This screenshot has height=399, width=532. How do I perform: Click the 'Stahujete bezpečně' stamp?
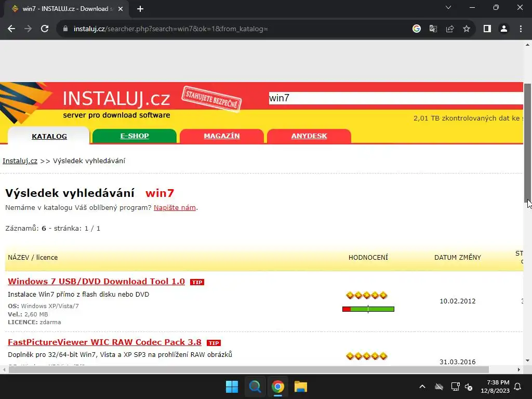[212, 99]
